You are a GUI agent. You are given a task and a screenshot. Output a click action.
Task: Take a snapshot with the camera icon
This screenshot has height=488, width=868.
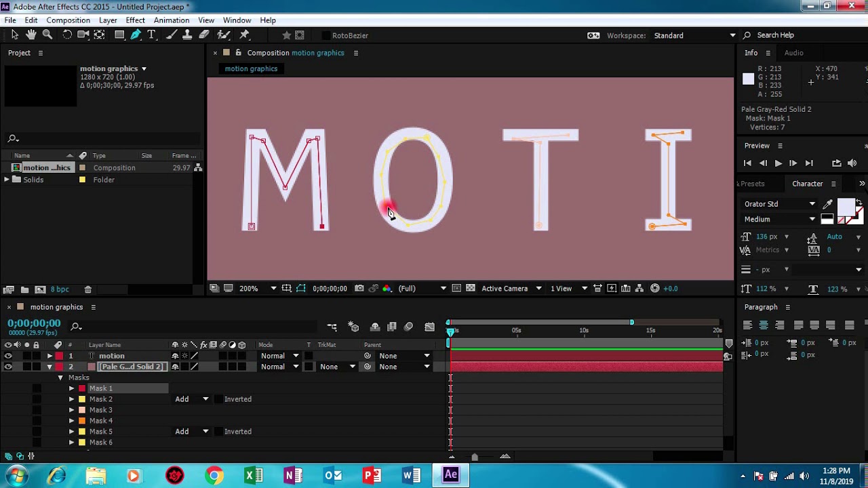coord(359,289)
